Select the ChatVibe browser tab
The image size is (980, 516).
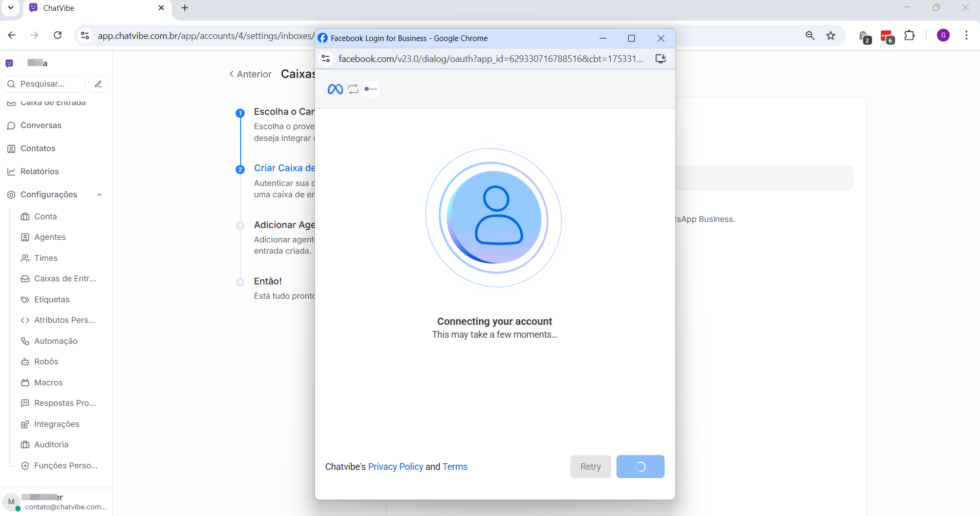(96, 9)
